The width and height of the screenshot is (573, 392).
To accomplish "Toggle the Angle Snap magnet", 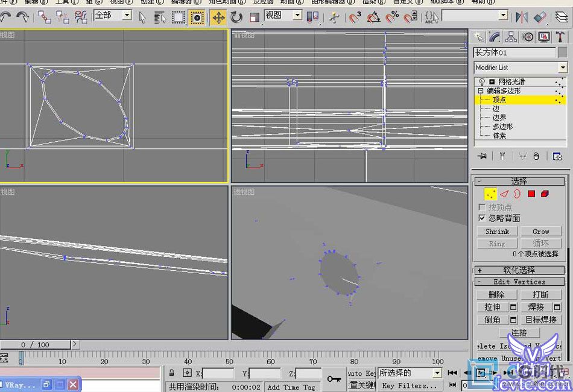I will click(373, 17).
